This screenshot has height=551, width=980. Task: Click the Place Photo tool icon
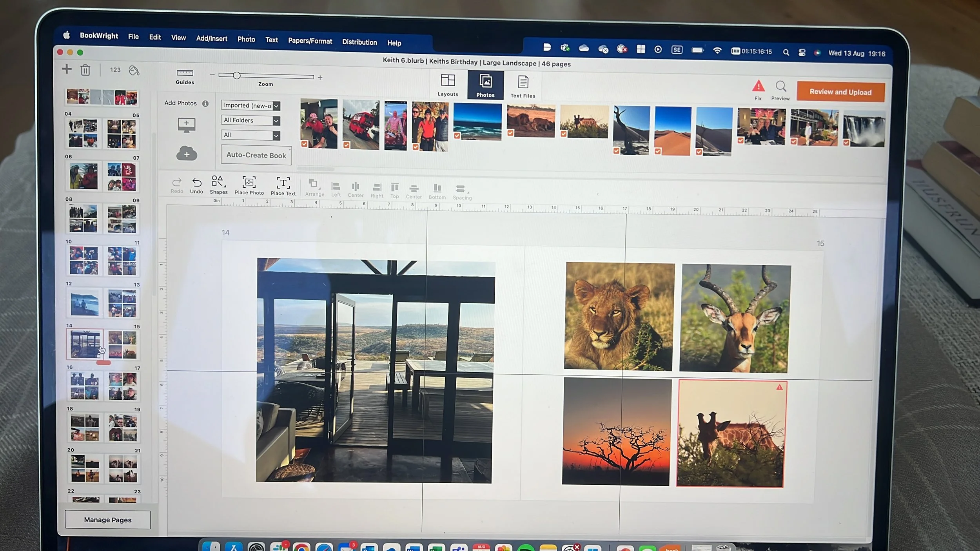[249, 183]
